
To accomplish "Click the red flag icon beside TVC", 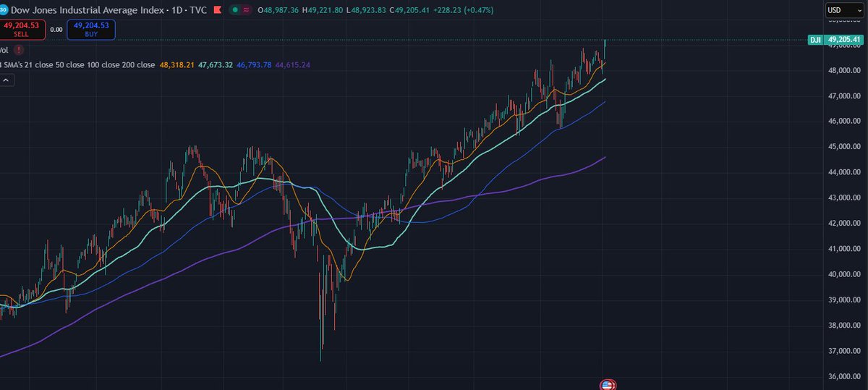I will click(x=217, y=10).
